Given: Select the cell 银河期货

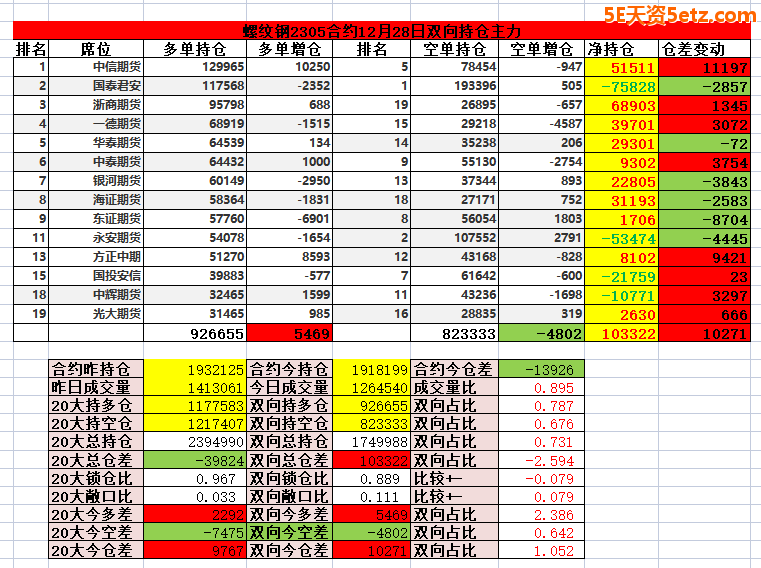Looking at the screenshot, I should coord(96,181).
